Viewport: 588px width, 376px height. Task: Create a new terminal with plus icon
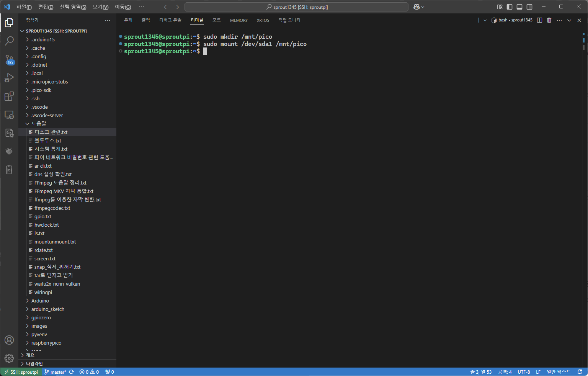pos(479,20)
